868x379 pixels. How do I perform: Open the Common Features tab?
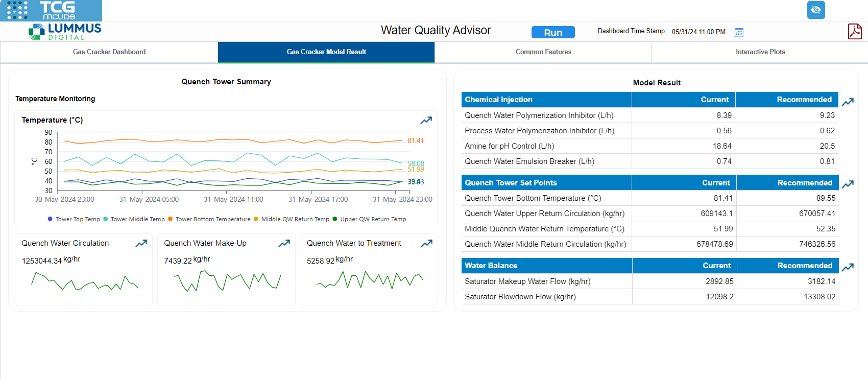point(543,52)
